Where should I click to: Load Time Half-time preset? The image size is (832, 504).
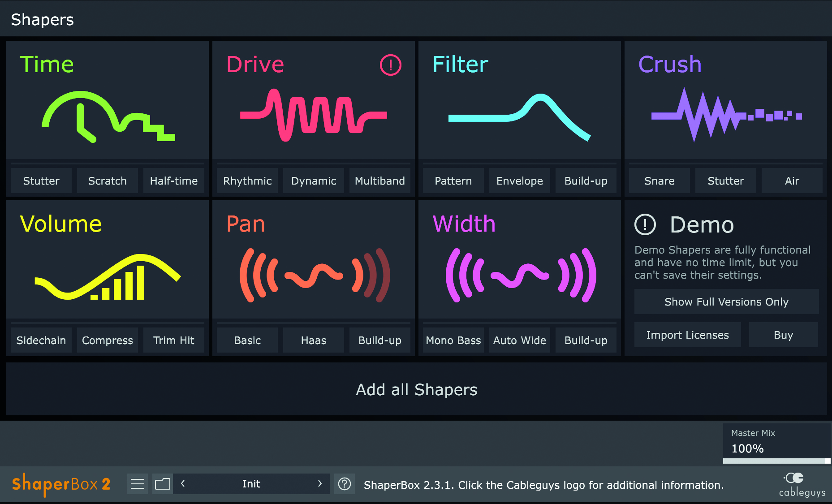coord(174,181)
